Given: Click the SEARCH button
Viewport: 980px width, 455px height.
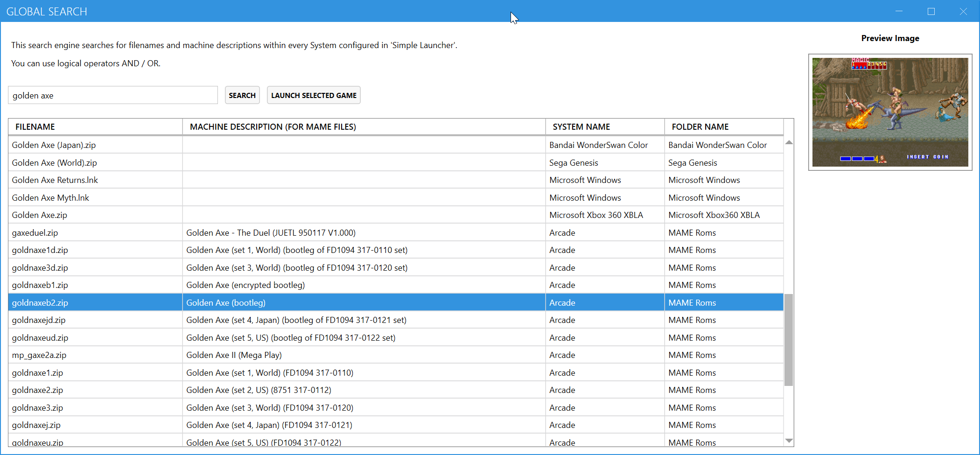Looking at the screenshot, I should tap(242, 95).
